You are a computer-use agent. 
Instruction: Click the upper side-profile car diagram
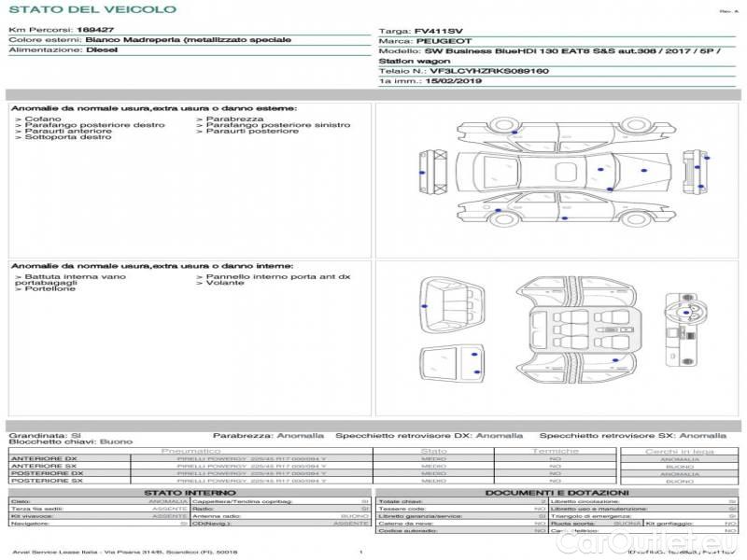[x=567, y=133]
